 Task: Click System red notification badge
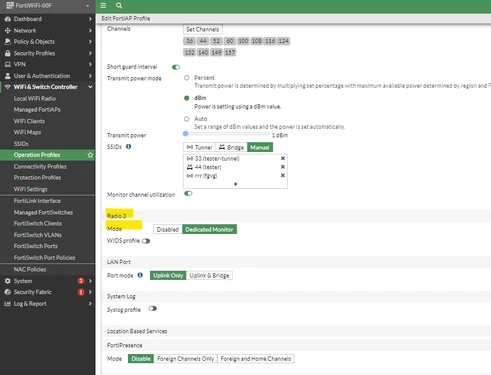tap(81, 281)
